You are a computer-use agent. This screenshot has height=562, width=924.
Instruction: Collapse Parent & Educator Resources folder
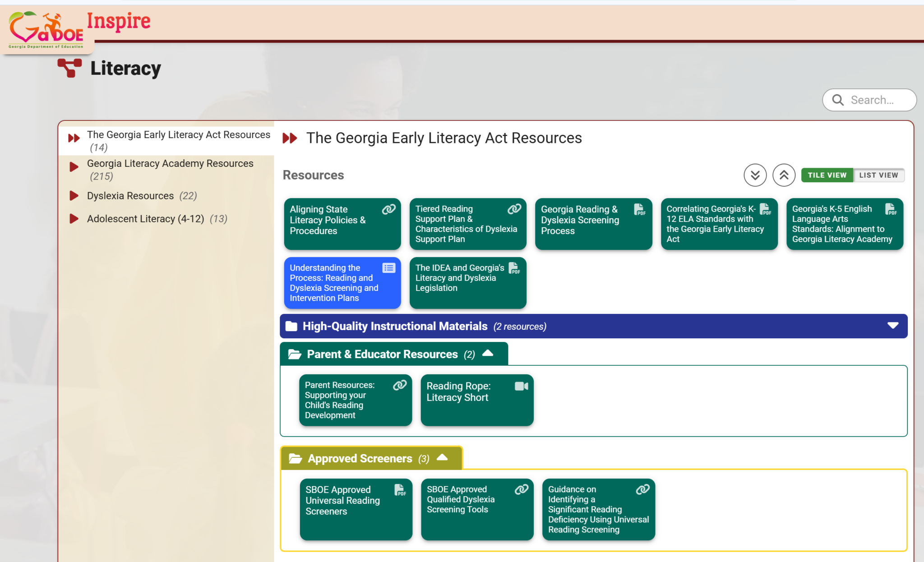coord(488,354)
